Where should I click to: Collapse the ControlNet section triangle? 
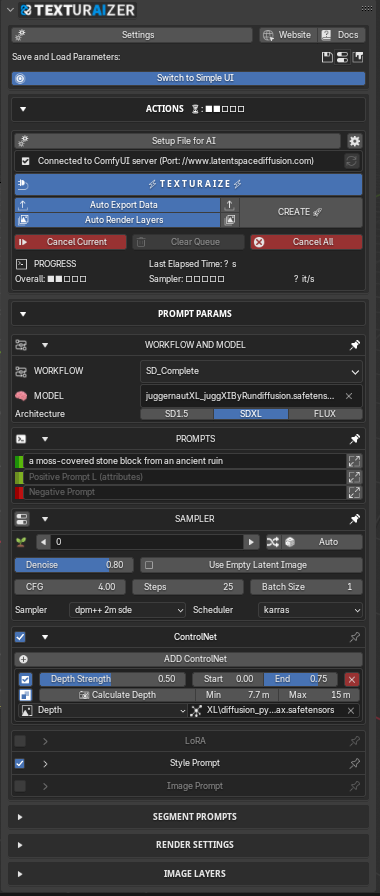[45, 637]
